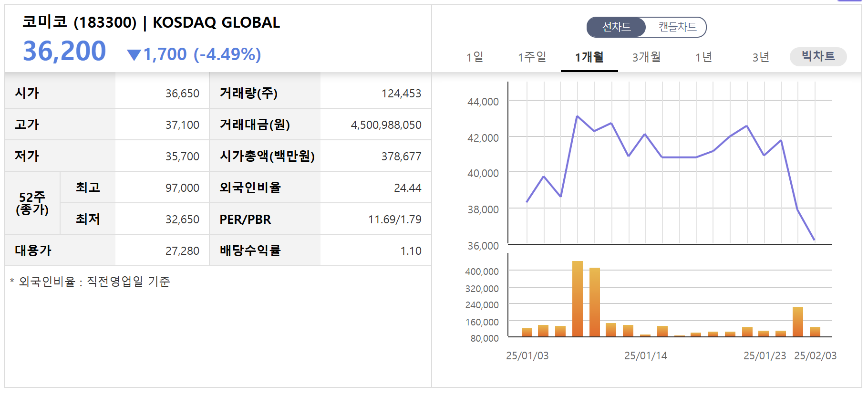The image size is (868, 397).
Task: Click the 시가총액 value 378,677
Action: pos(401,157)
